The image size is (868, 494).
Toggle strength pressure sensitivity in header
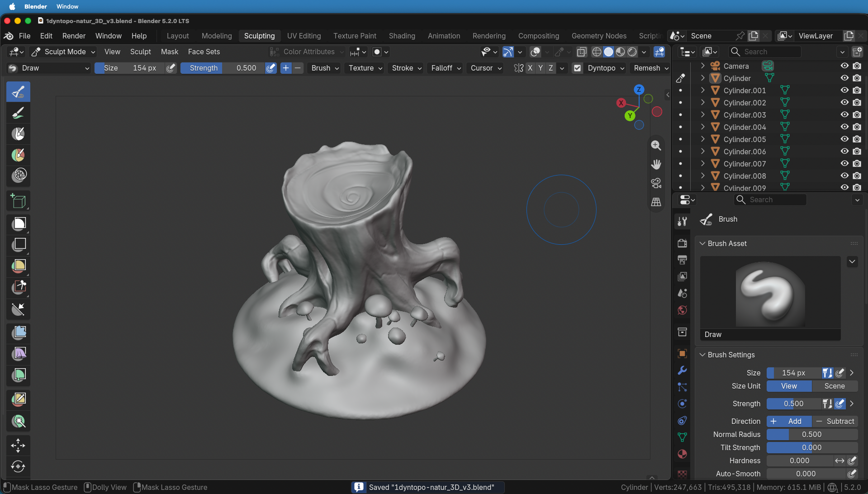click(270, 68)
